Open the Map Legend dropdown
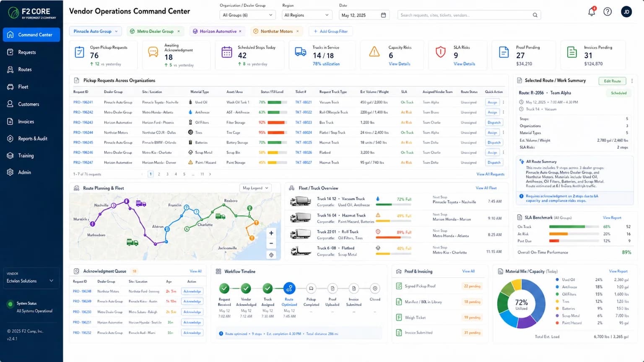Image resolution: width=644 pixels, height=362 pixels. [x=255, y=188]
